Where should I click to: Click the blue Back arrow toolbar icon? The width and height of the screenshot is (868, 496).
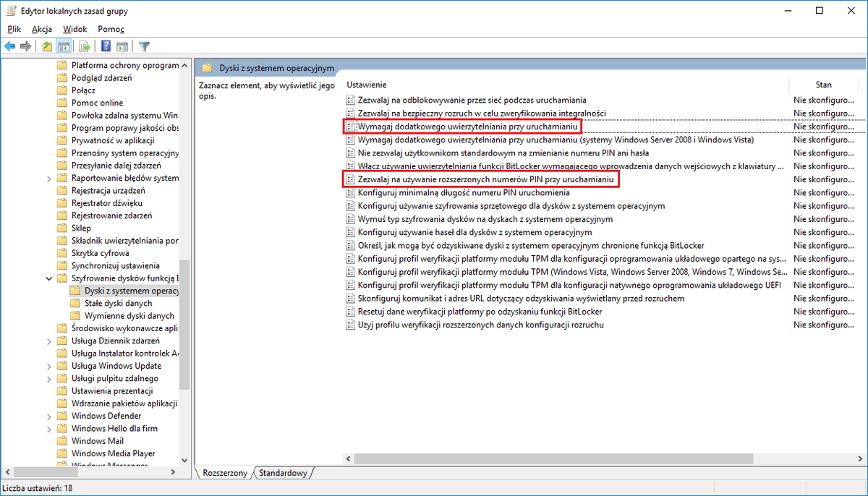pos(10,46)
